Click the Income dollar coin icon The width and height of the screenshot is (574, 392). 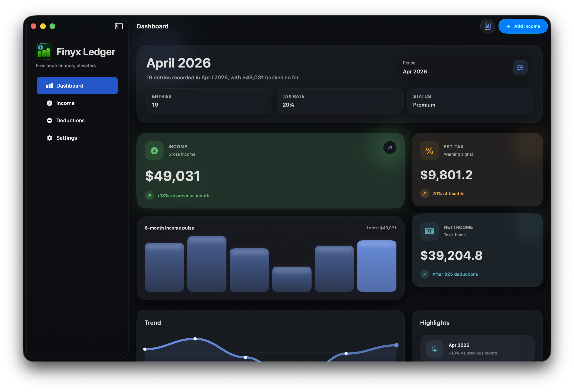49,103
